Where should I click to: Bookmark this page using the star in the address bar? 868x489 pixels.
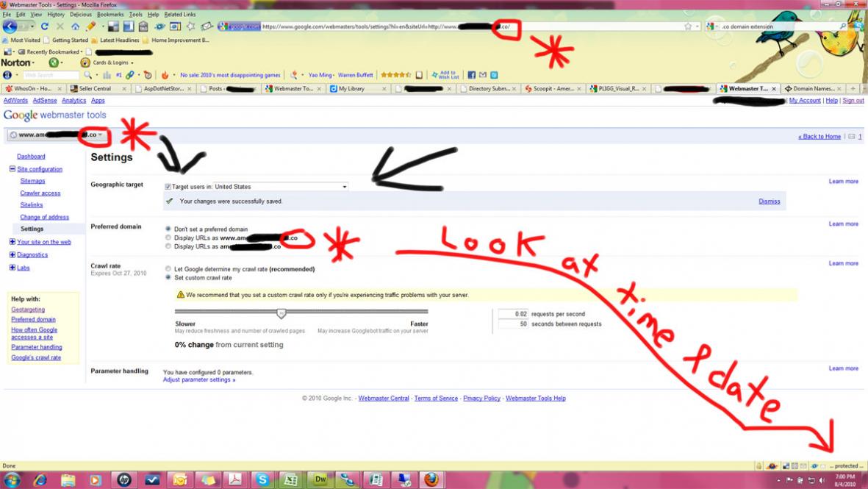(687, 26)
